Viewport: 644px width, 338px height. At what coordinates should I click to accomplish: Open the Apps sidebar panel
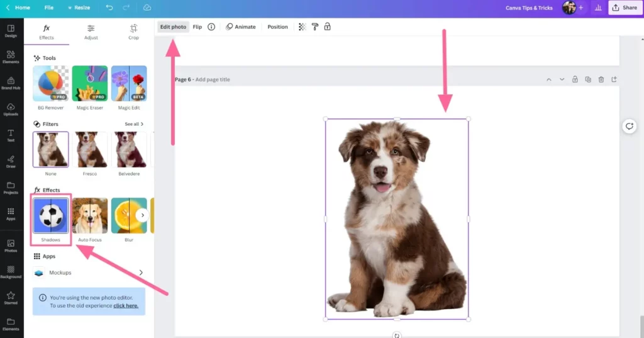(x=11, y=214)
